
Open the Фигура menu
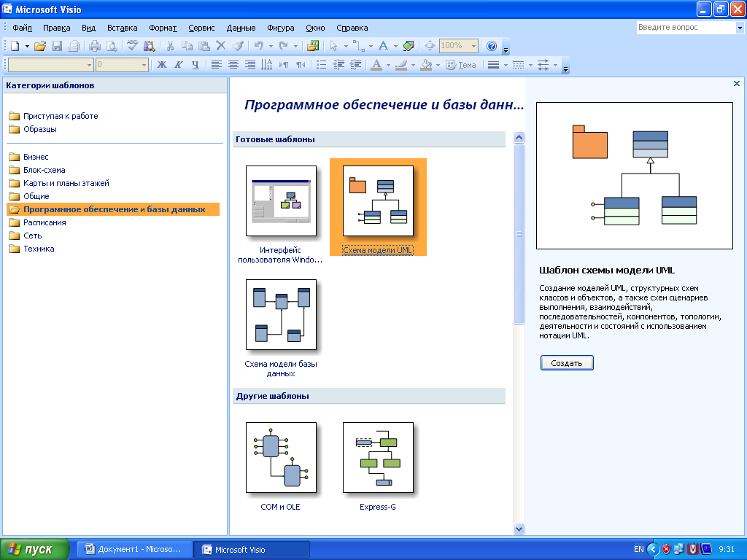click(x=281, y=28)
